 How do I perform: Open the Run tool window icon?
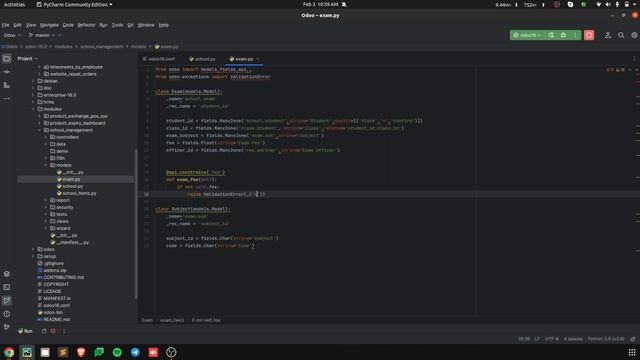(7, 300)
